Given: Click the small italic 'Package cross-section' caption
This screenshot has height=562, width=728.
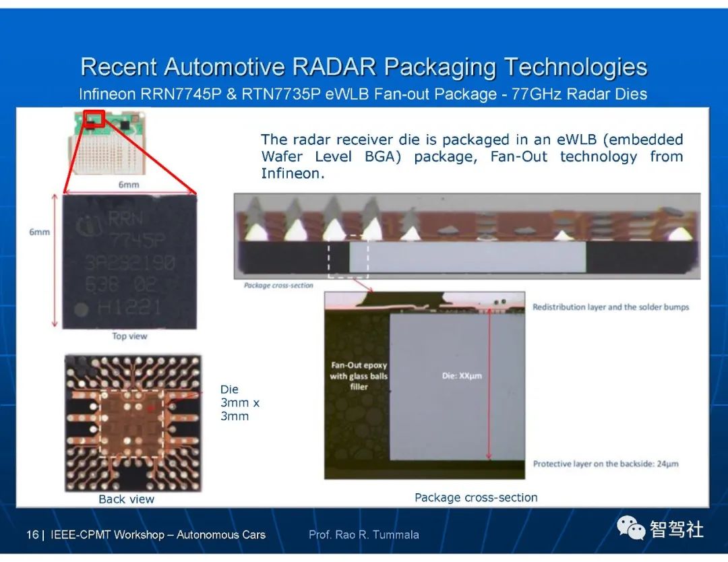Looking at the screenshot, I should (x=278, y=286).
